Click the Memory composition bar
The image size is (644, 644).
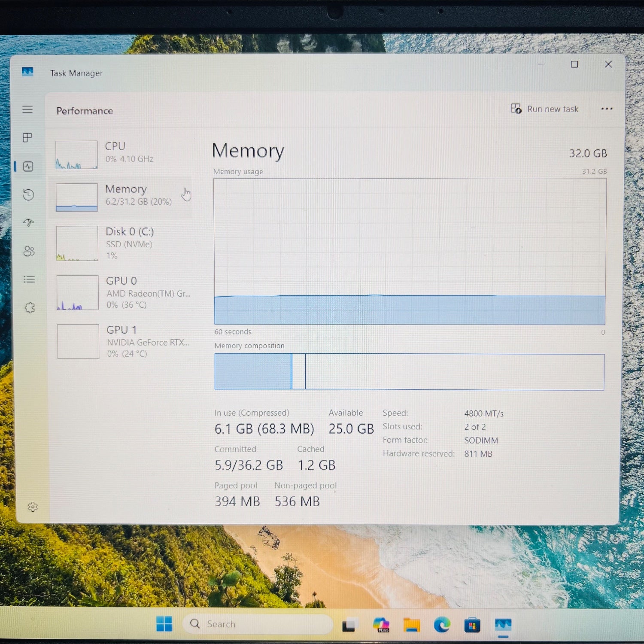409,372
